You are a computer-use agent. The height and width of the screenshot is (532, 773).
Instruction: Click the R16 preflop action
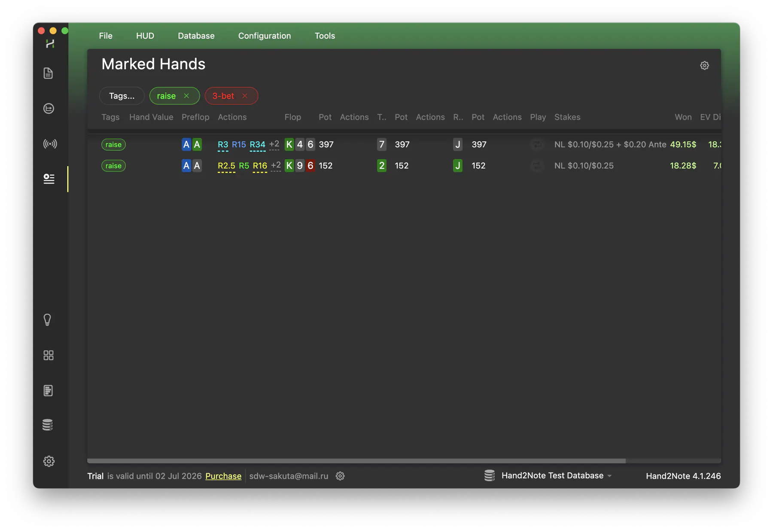click(x=260, y=166)
